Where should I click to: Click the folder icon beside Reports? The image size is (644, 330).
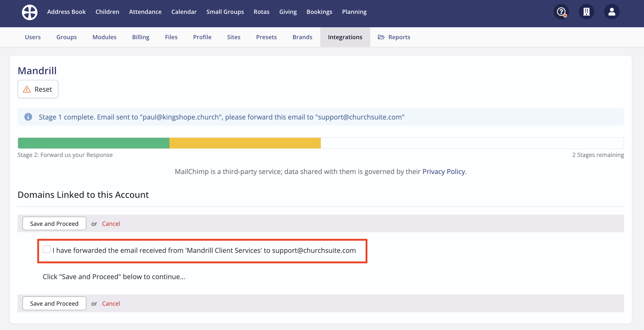point(381,37)
